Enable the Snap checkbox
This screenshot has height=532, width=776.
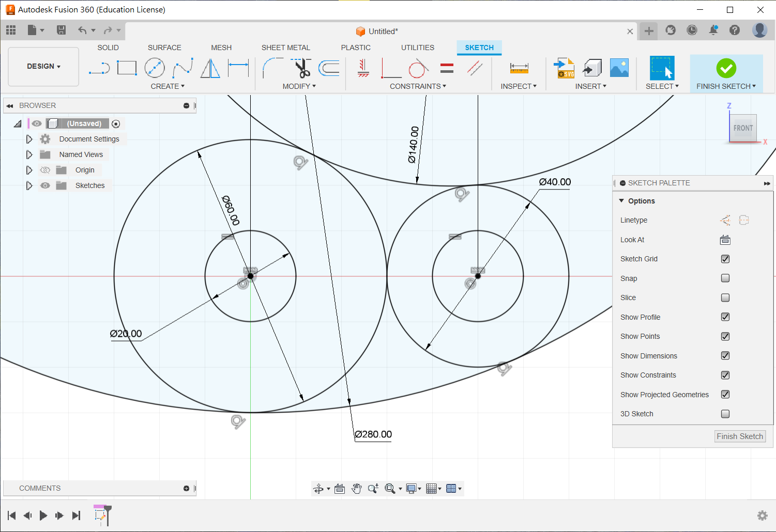coord(725,278)
